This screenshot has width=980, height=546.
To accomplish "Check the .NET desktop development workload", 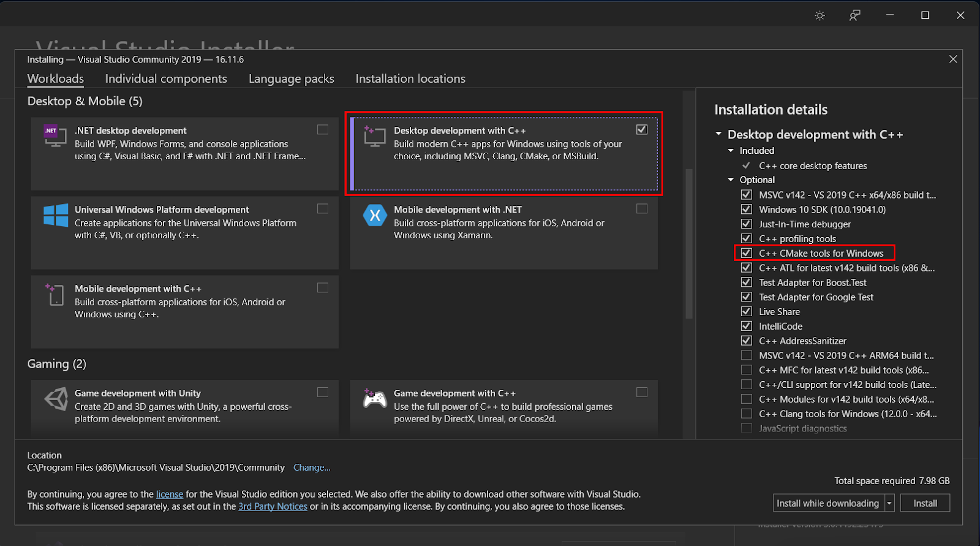I will [323, 130].
